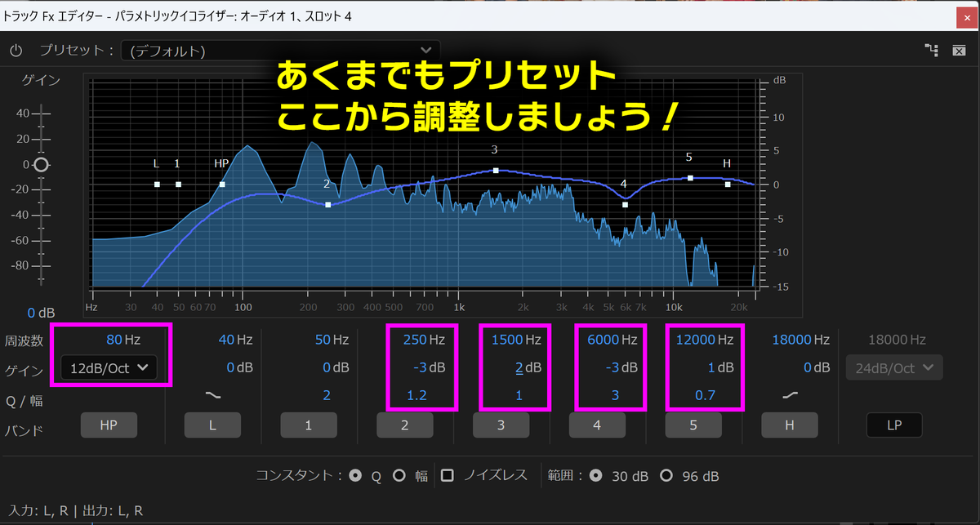Screen dimensions: 980x525
Task: Click band 5 gain 1 dB
Action: (721, 367)
